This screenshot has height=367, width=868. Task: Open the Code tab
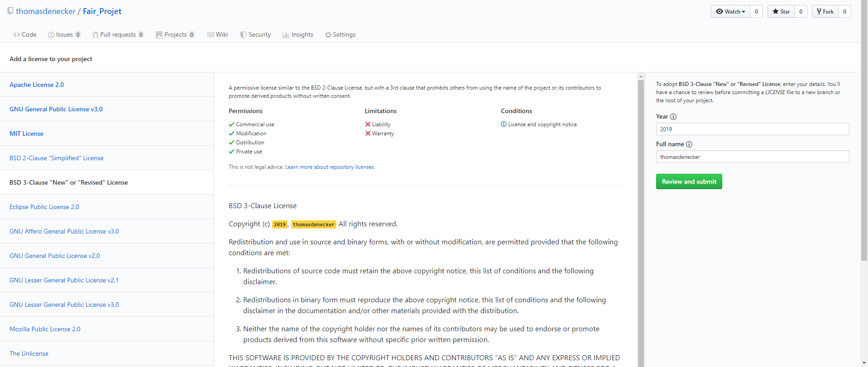click(x=25, y=35)
